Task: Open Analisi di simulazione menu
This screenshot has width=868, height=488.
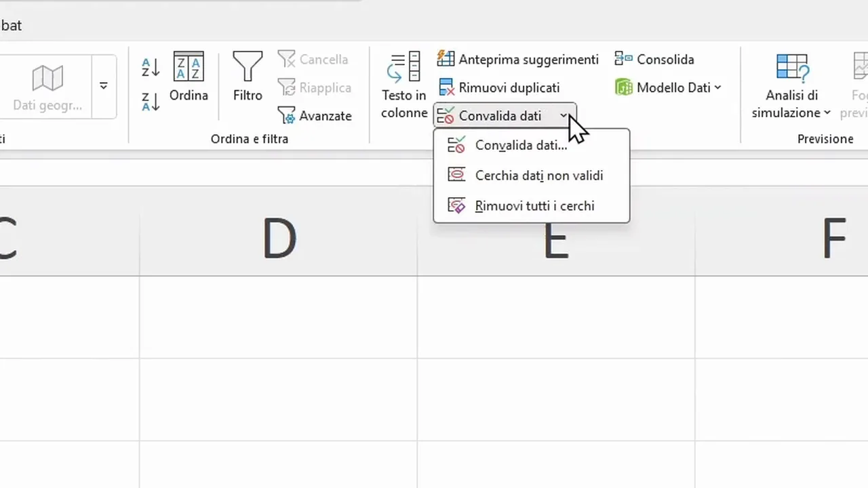Action: tap(791, 86)
